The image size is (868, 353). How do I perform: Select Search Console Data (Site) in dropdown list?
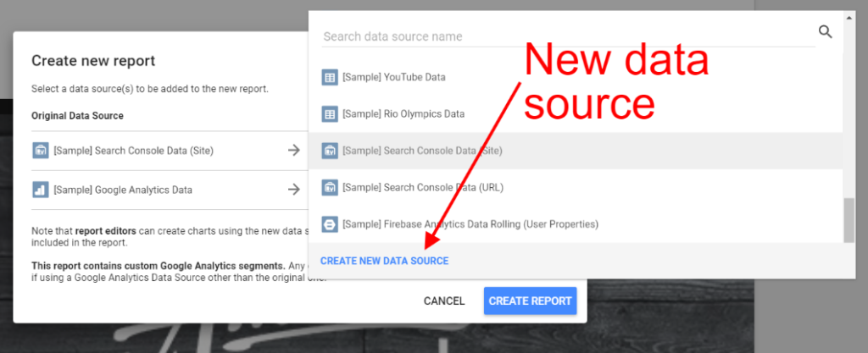pos(576,151)
